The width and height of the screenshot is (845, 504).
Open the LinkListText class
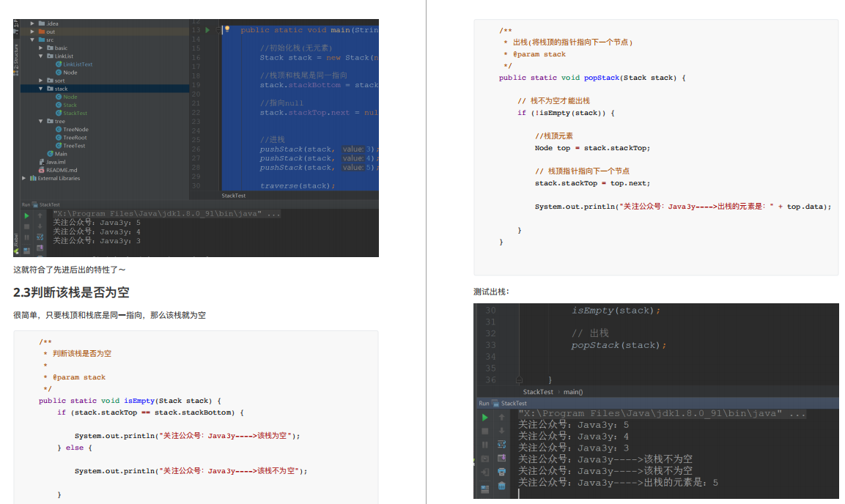tap(77, 64)
